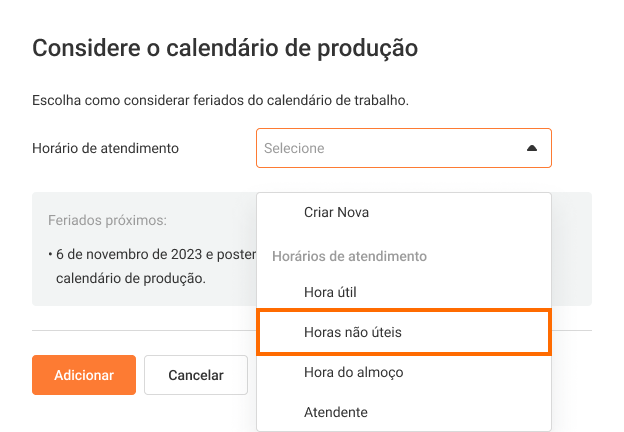Click the Escolha como considerar feriados description

(220, 101)
